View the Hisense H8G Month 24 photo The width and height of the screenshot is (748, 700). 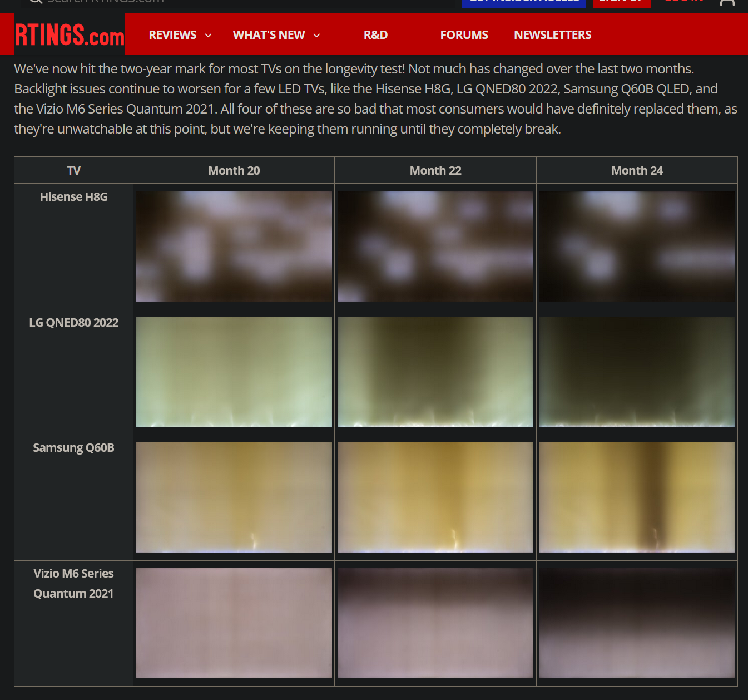click(636, 247)
